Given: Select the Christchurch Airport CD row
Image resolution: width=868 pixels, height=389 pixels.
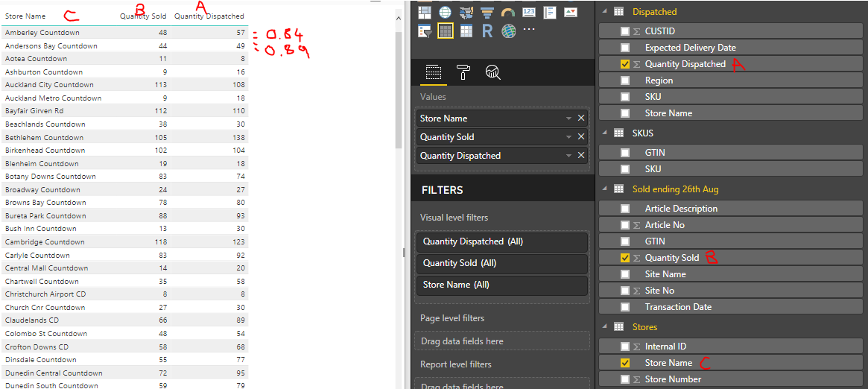Looking at the screenshot, I should pyautogui.click(x=124, y=294).
